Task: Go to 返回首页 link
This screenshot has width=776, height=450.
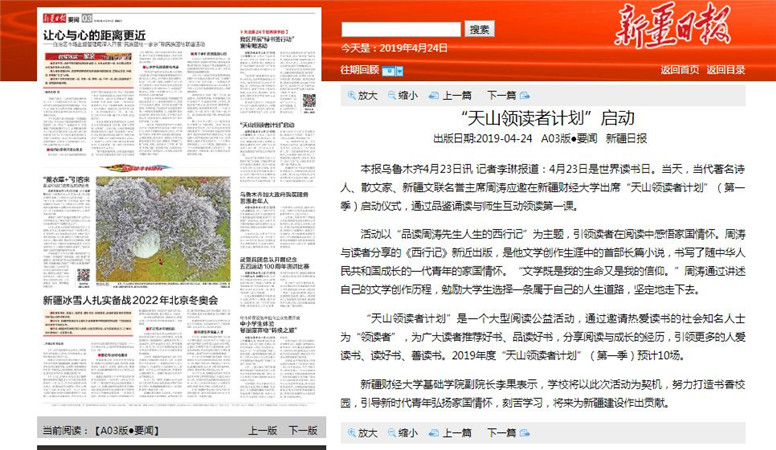Action: 680,70
